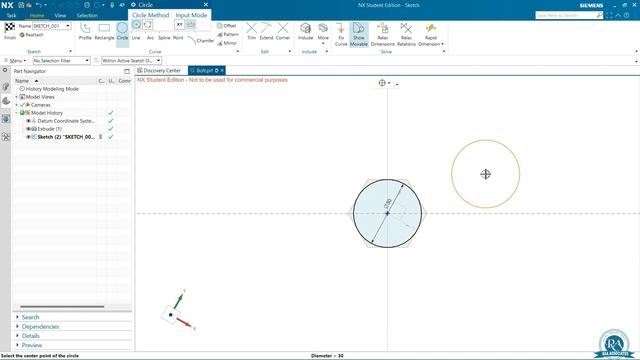This screenshot has width=640, height=360.
Task: Select the Spline tool
Action: click(x=164, y=38)
